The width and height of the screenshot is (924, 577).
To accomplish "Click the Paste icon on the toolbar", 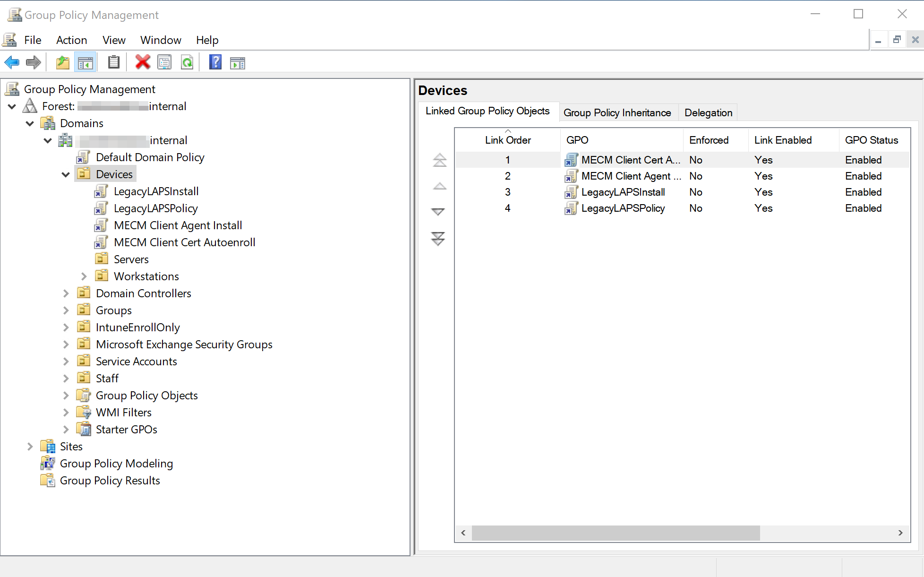I will 113,62.
